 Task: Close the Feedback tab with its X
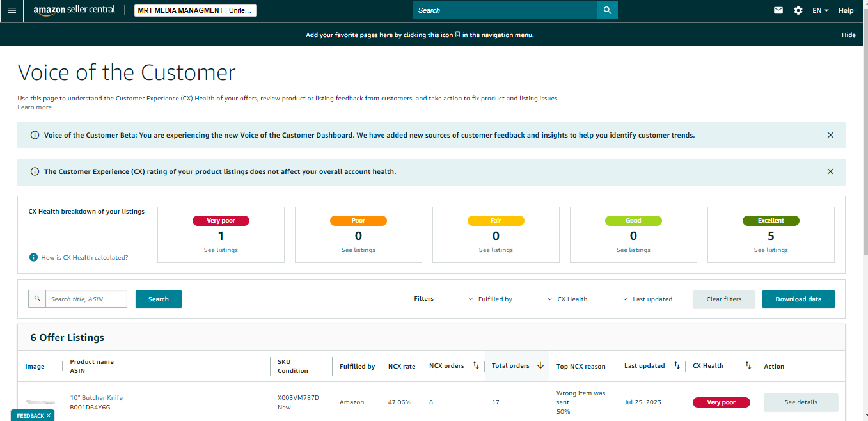tap(49, 416)
